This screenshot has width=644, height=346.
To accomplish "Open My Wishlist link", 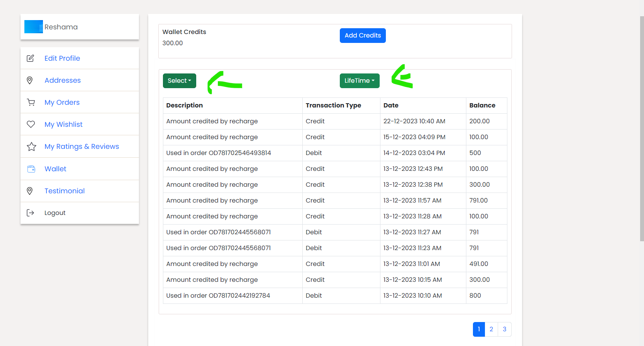I will pos(63,124).
